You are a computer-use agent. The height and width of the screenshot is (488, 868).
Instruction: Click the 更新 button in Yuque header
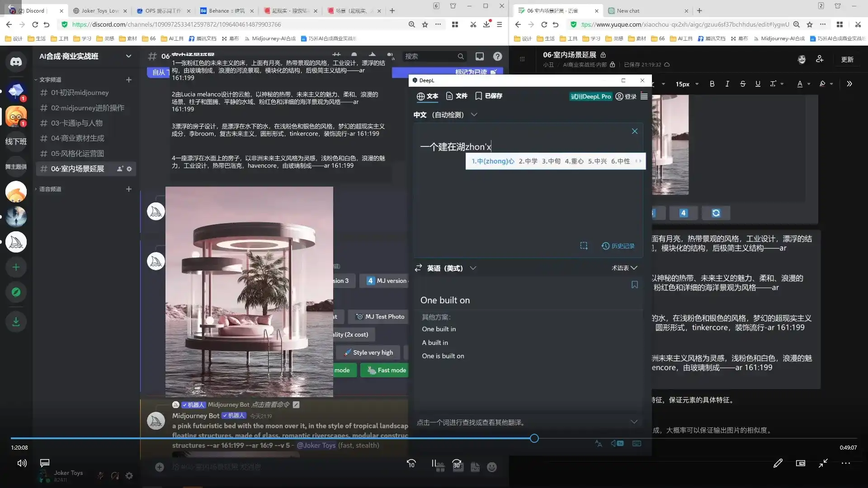(x=848, y=59)
